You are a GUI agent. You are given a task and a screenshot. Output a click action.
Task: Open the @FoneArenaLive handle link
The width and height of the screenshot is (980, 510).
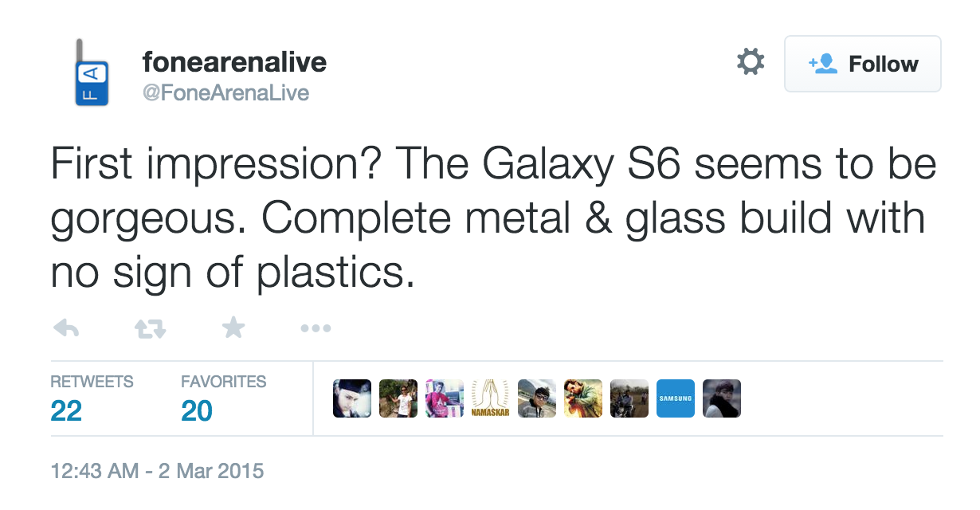pos(225,93)
